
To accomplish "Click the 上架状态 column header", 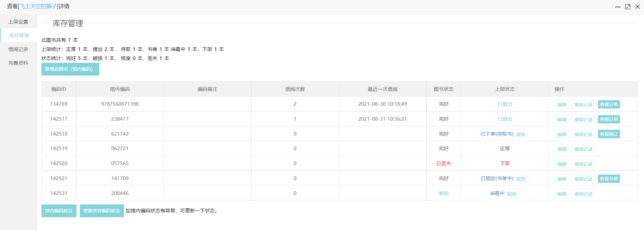I will (x=505, y=89).
